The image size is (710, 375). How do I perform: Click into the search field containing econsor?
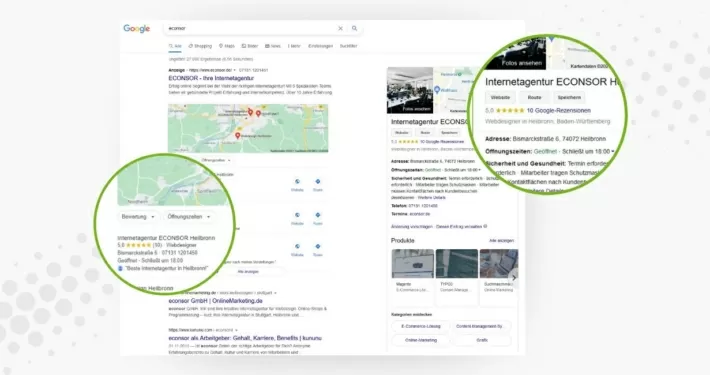pos(251,28)
